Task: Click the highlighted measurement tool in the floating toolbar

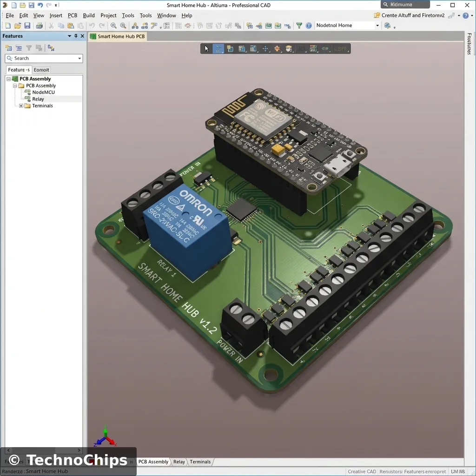Action: [218, 48]
